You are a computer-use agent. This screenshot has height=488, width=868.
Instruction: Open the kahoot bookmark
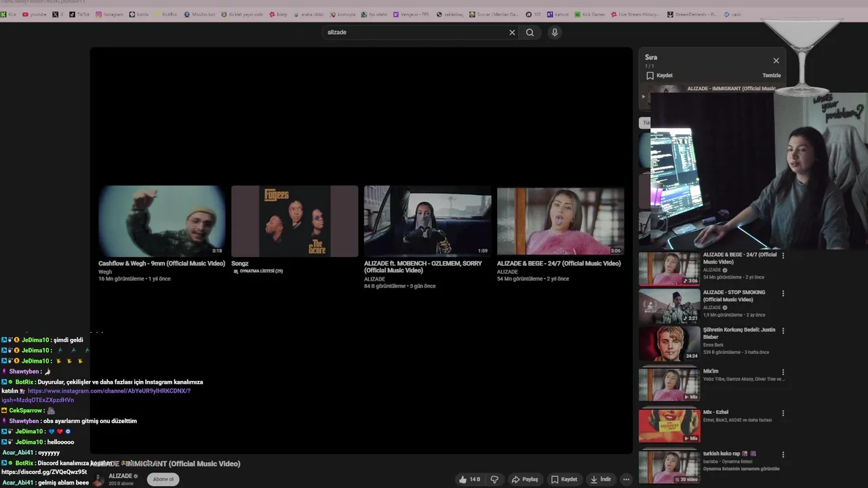point(559,14)
